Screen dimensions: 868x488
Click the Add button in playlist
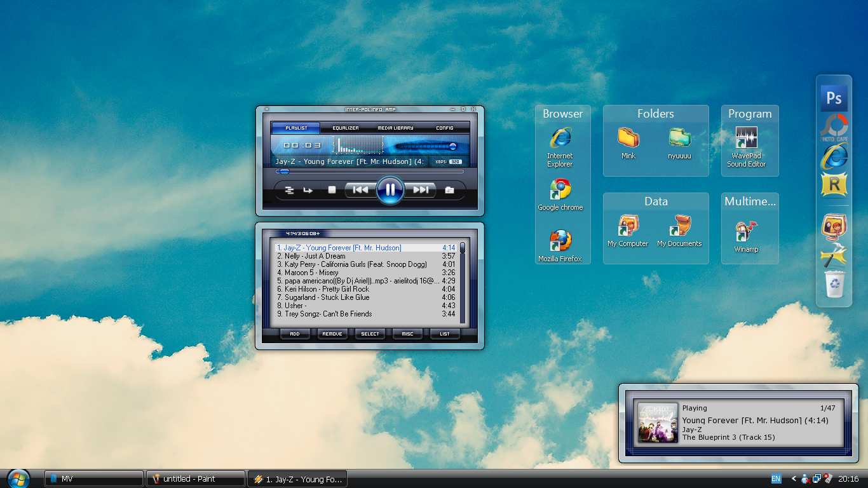click(295, 334)
